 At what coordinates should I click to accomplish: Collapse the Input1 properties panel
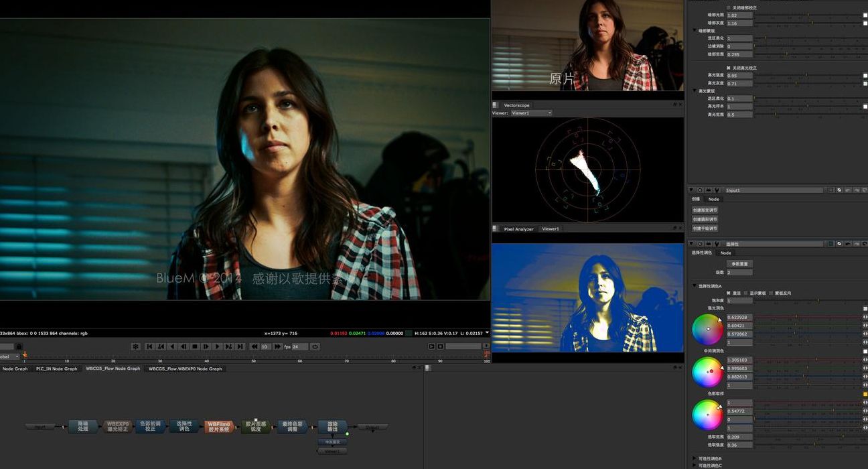coord(692,190)
